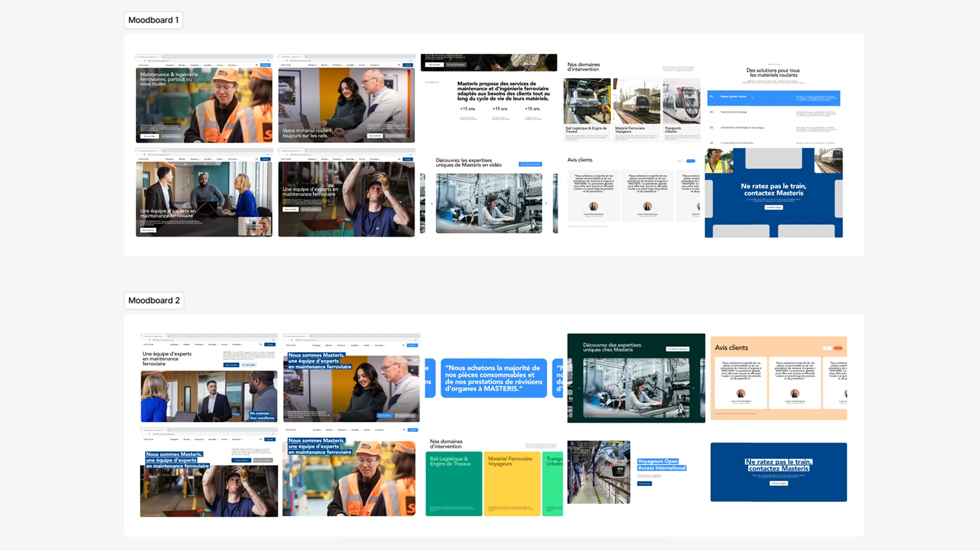Click blue button under Voyageurs Open Access International
This screenshot has width=980, height=551.
pyautogui.click(x=644, y=484)
